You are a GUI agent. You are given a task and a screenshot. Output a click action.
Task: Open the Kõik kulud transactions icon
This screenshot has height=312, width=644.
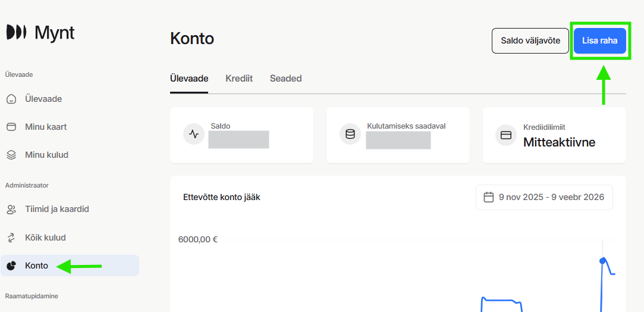[x=11, y=238]
